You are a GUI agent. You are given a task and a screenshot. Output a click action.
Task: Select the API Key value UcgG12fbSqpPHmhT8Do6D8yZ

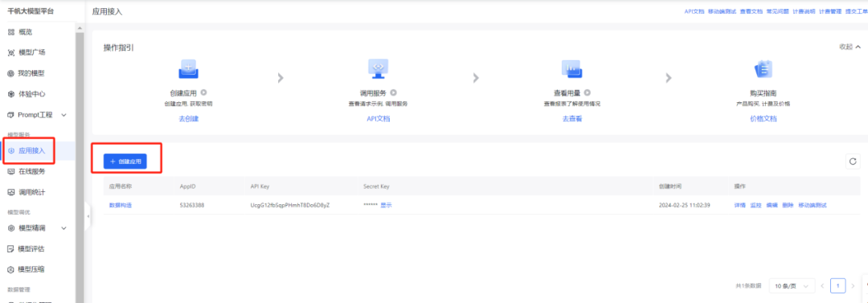pyautogui.click(x=289, y=205)
